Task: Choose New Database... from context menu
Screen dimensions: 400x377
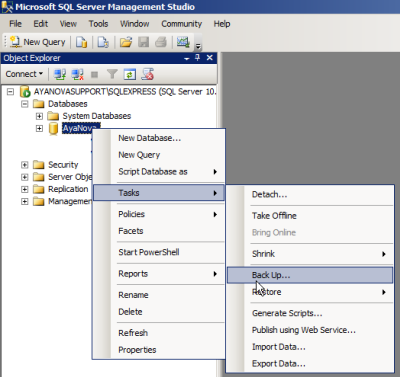Action: (x=159, y=138)
